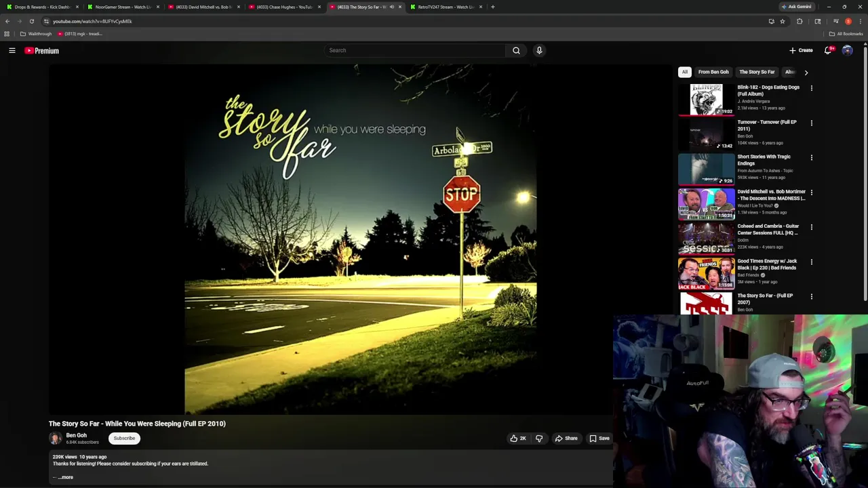Screen dimensions: 868x488
Task: Focus the YouTube search field
Action: coord(415,50)
